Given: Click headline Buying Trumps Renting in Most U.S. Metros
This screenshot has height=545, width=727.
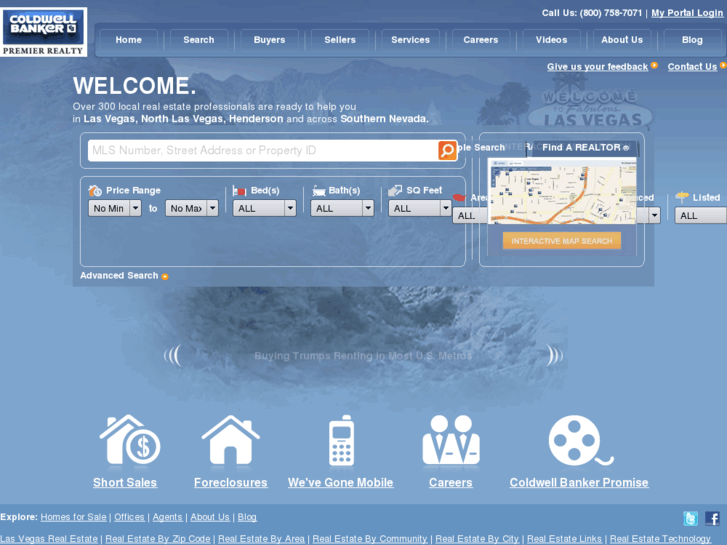Looking at the screenshot, I should point(363,356).
